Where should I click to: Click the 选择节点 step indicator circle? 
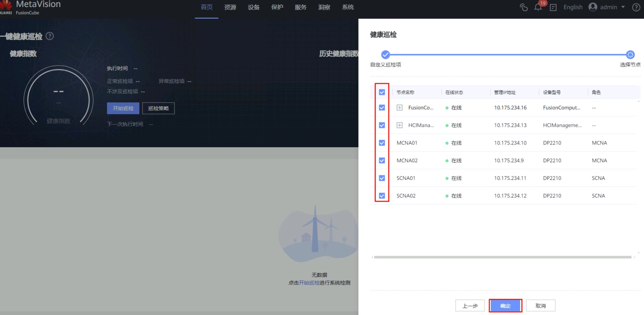630,55
